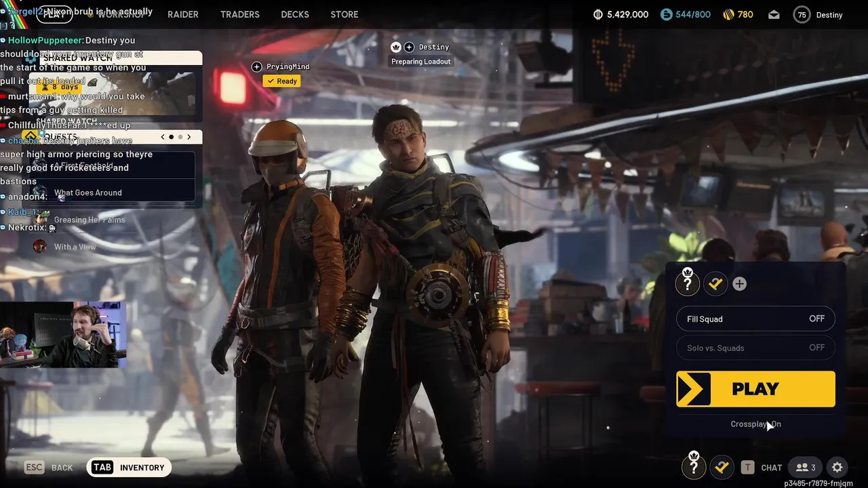868x488 pixels.
Task: Click the Crossplay On setting text
Action: (755, 424)
